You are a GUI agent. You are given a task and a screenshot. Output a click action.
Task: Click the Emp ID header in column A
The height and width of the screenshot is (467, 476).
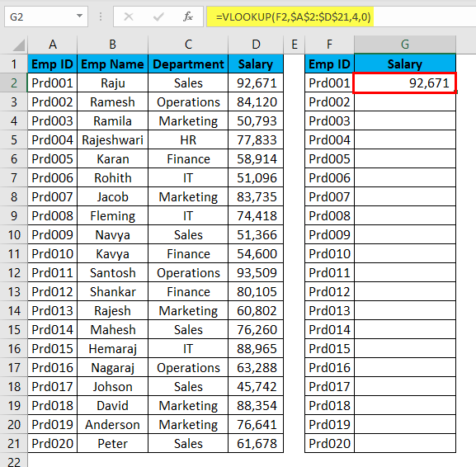pyautogui.click(x=53, y=64)
